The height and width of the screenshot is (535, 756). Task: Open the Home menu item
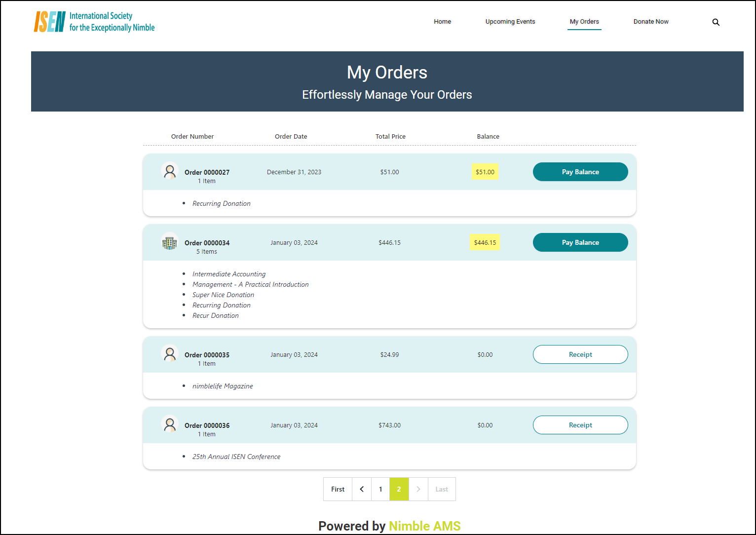(442, 22)
